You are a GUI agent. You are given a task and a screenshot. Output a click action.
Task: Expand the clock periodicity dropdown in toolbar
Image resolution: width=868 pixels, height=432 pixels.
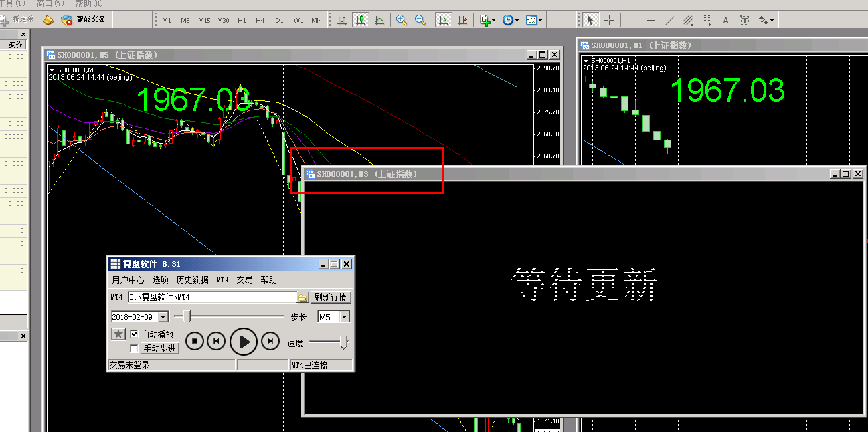tap(517, 21)
